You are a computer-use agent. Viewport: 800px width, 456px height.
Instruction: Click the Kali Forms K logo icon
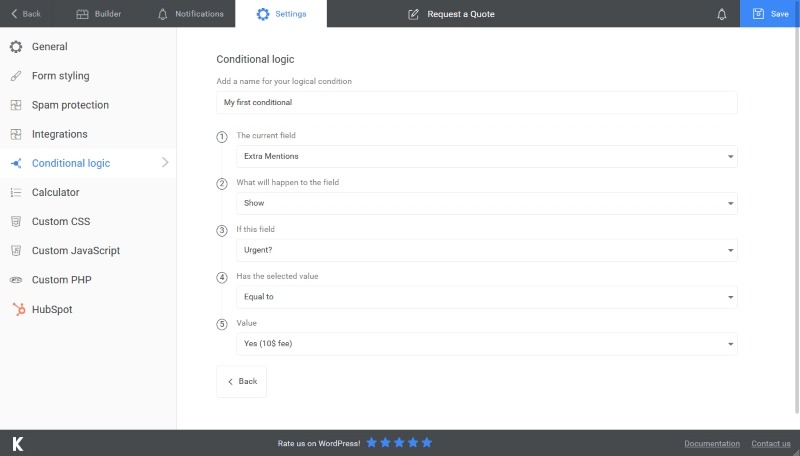click(17, 443)
